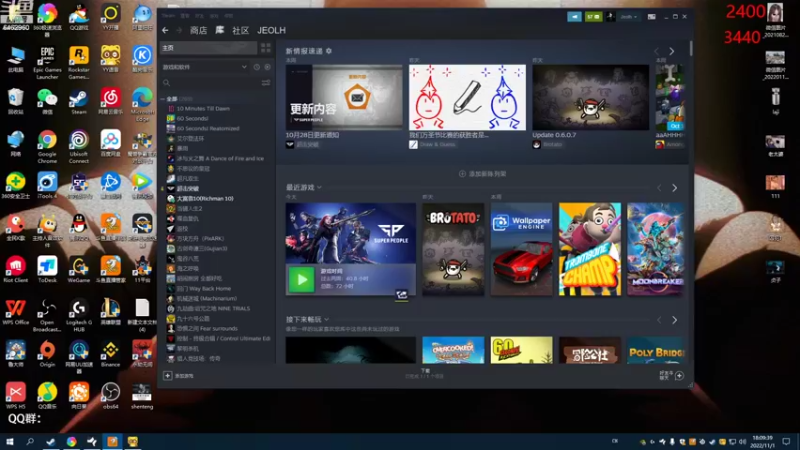Open the Library tab in Steam
Image resolution: width=800 pixels, height=450 pixels.
(220, 31)
